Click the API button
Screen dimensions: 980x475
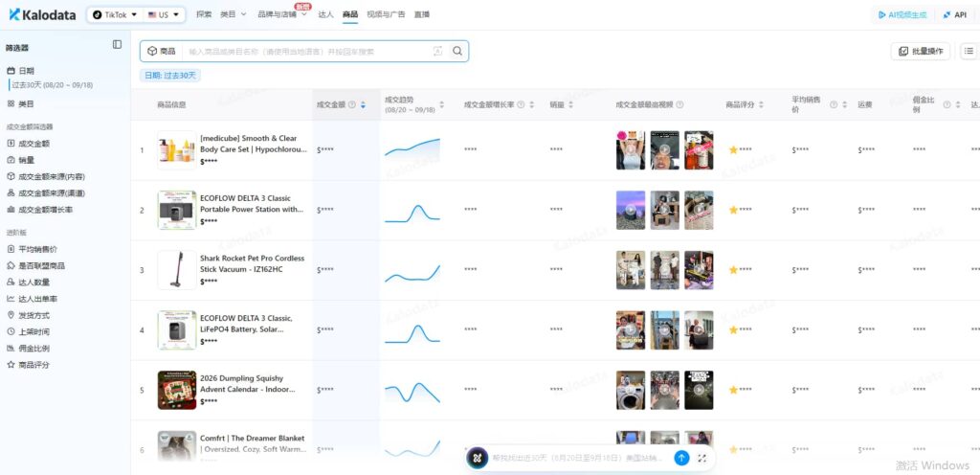(x=954, y=14)
